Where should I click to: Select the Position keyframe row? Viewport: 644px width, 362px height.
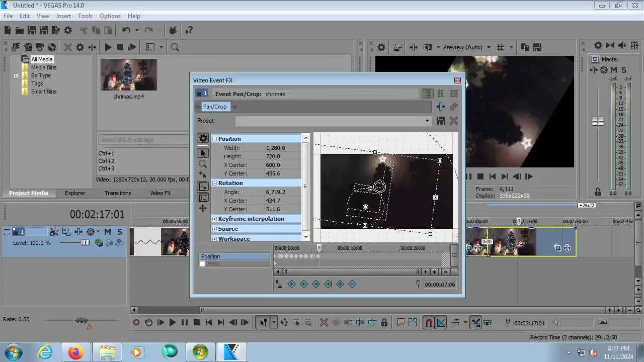point(234,256)
